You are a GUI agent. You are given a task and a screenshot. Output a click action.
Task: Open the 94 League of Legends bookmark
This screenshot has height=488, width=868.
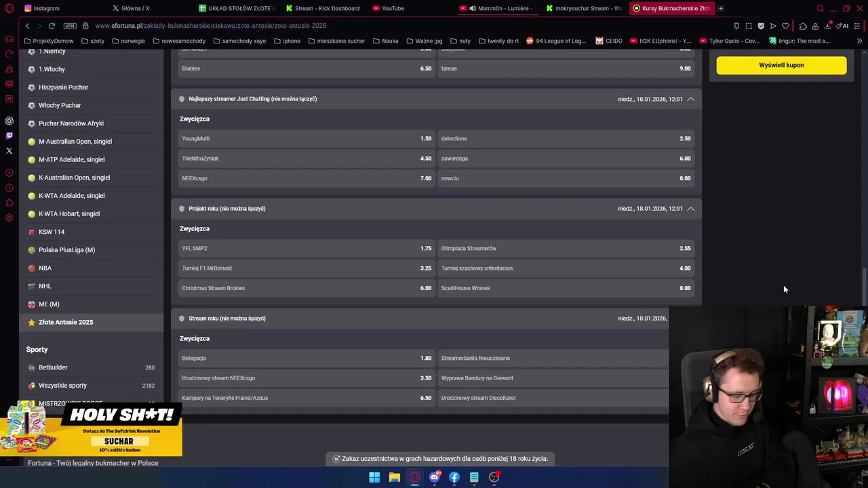[556, 41]
